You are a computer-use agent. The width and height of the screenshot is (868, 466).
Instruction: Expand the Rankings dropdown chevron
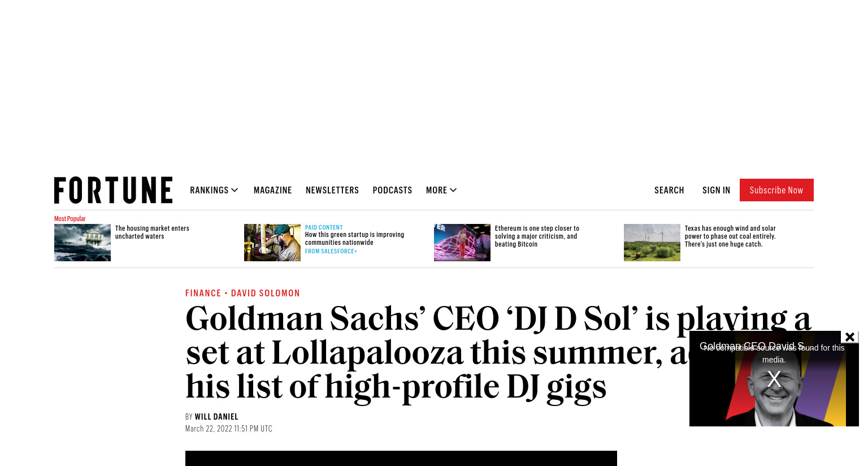click(235, 190)
